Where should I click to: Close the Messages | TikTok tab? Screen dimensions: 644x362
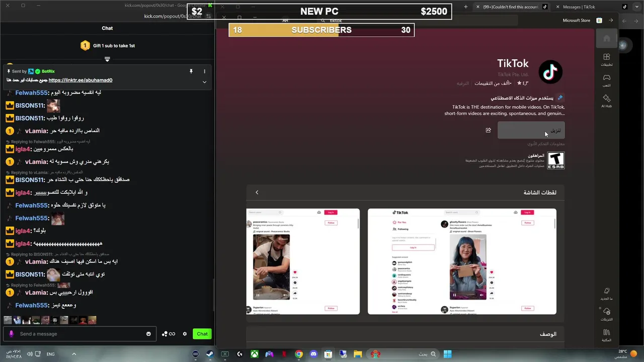point(557,7)
